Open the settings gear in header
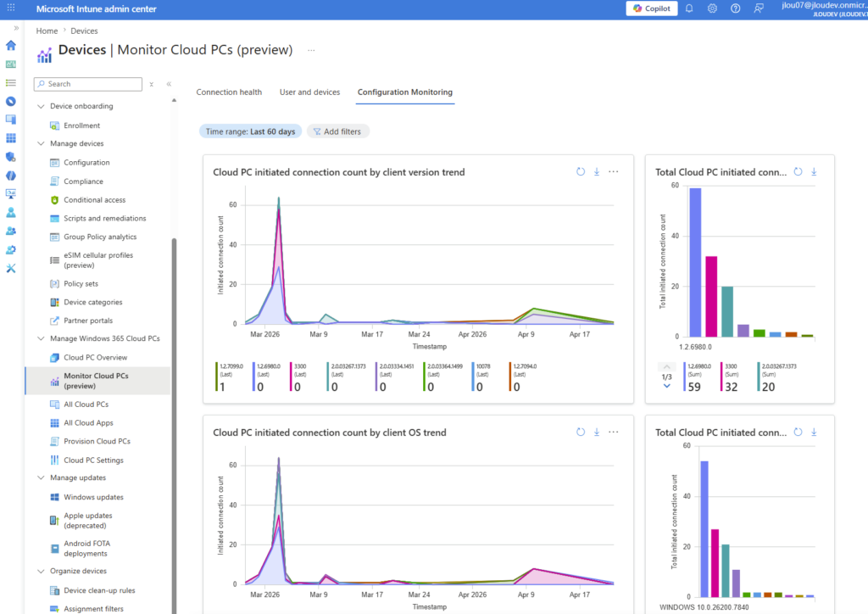 [x=712, y=8]
